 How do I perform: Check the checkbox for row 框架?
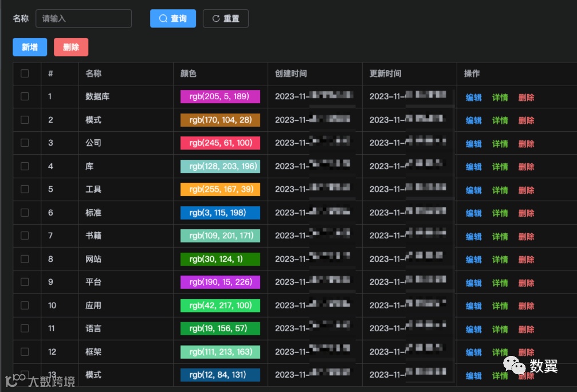pyautogui.click(x=25, y=352)
